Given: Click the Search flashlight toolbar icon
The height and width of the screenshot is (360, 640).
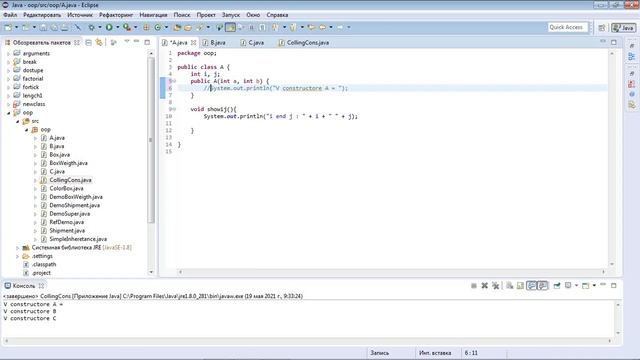Looking at the screenshot, I should 200,27.
